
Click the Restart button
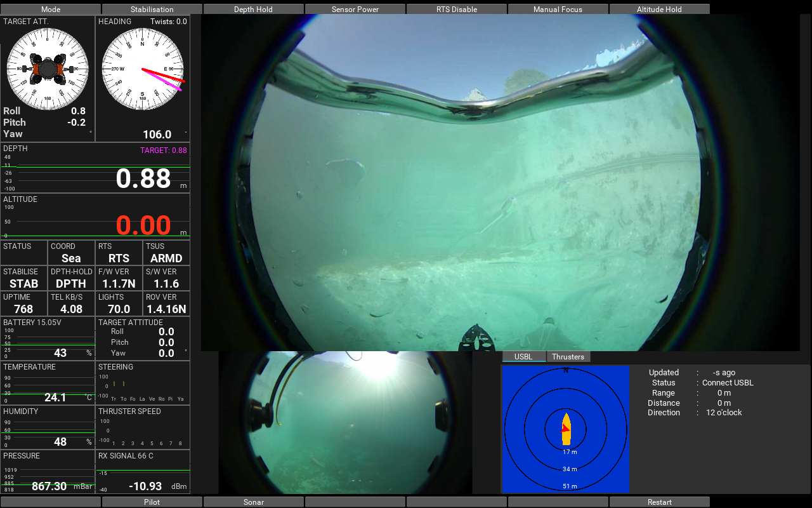point(660,502)
